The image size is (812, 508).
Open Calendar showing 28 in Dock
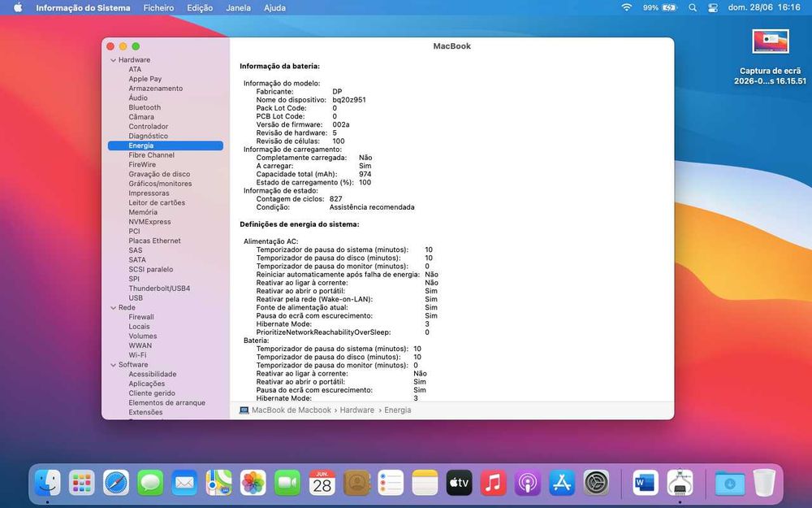pyautogui.click(x=322, y=483)
